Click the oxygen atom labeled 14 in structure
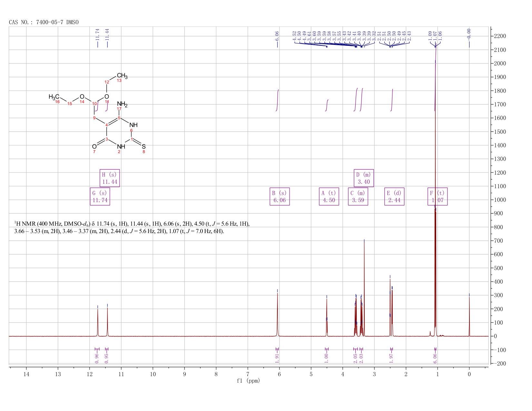The width and height of the screenshot is (532, 411). point(82,97)
